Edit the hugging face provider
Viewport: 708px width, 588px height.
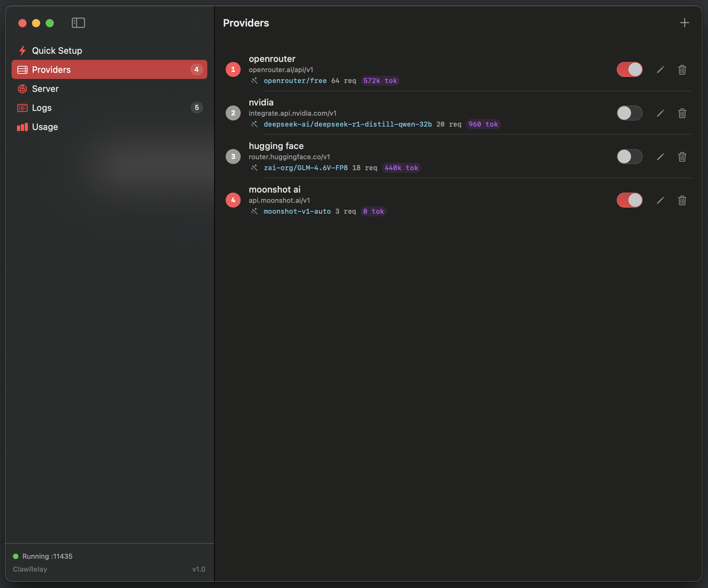click(660, 157)
